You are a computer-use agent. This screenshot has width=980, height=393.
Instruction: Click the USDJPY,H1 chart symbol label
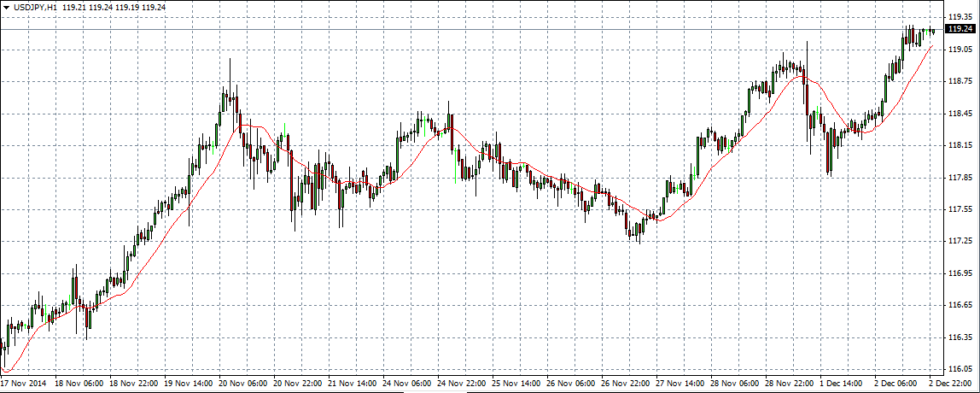coord(35,8)
